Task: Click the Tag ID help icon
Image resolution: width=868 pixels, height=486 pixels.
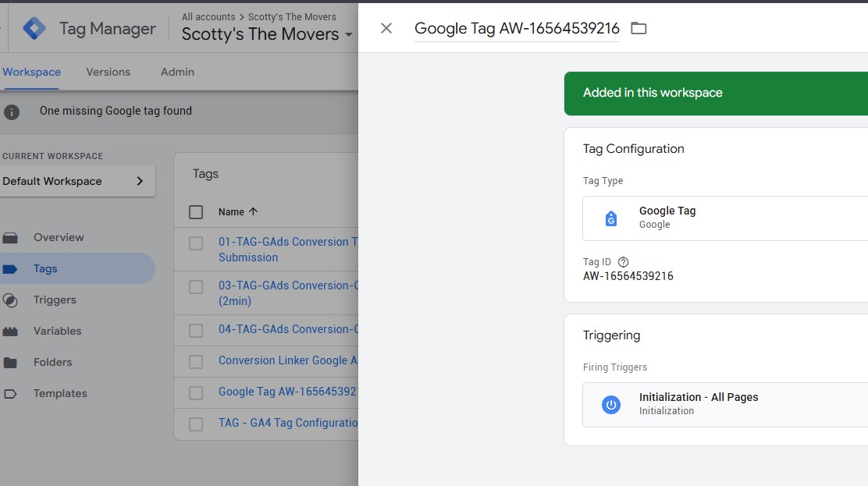Action: click(624, 262)
